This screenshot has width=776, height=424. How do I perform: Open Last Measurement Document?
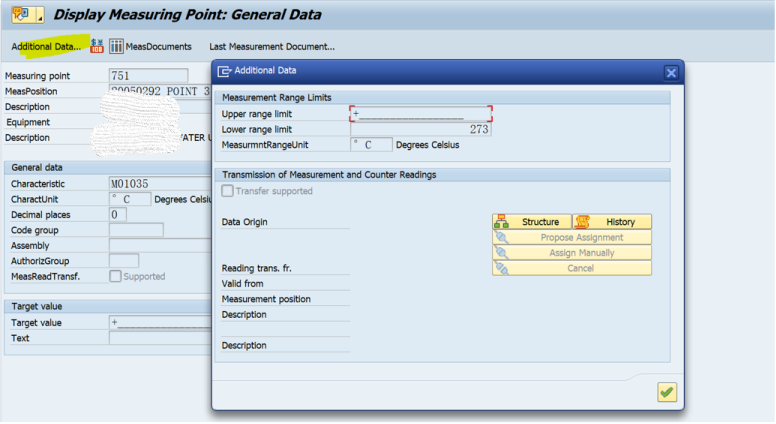272,47
